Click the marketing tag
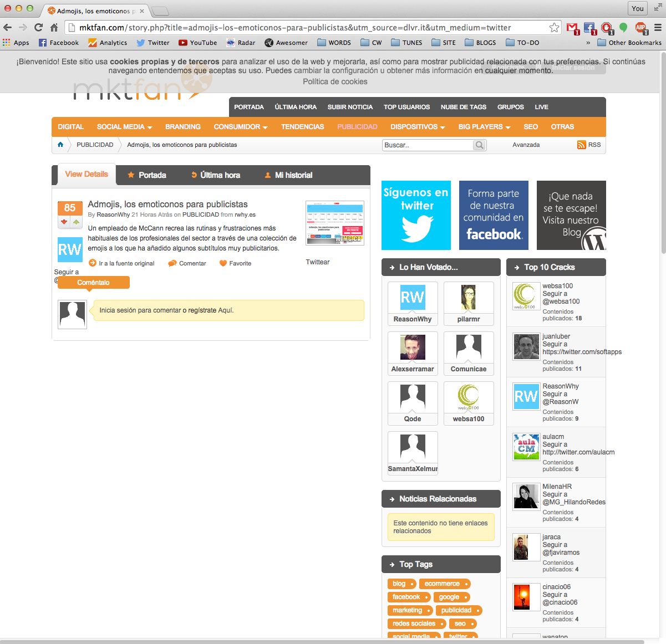 (410, 610)
